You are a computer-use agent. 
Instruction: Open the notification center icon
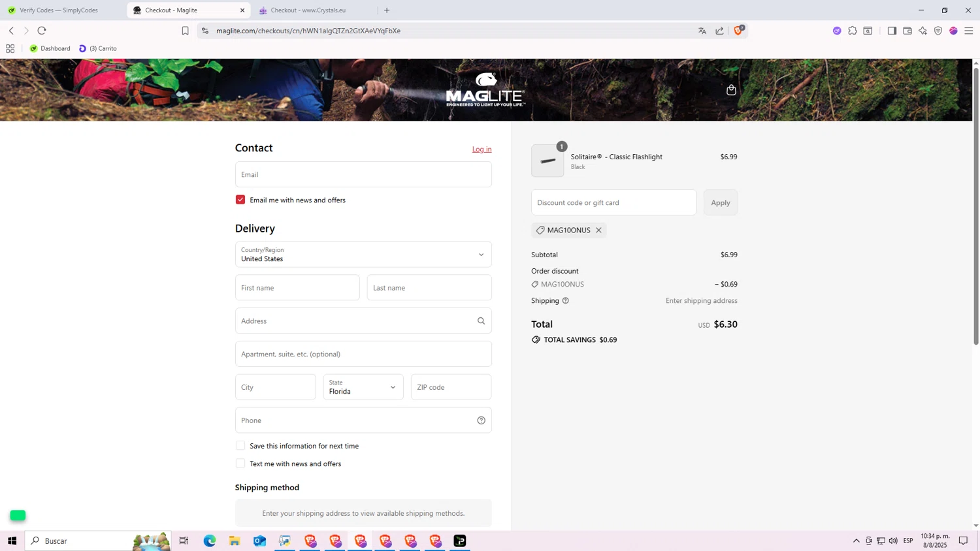pos(963,541)
